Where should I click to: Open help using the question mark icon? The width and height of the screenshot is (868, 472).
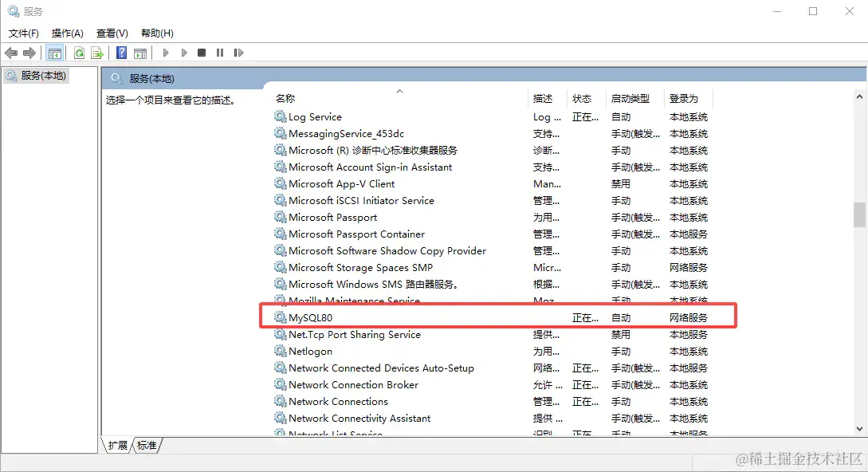[120, 53]
